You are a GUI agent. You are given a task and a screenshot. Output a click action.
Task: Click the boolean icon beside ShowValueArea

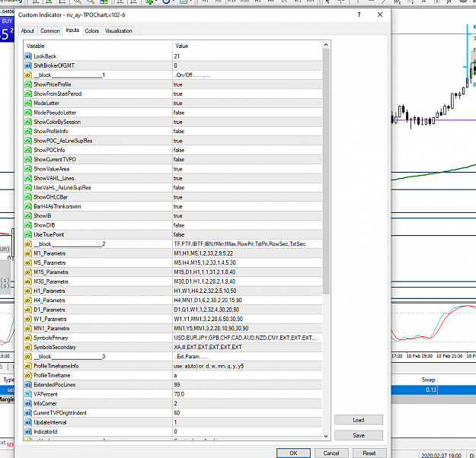28,169
